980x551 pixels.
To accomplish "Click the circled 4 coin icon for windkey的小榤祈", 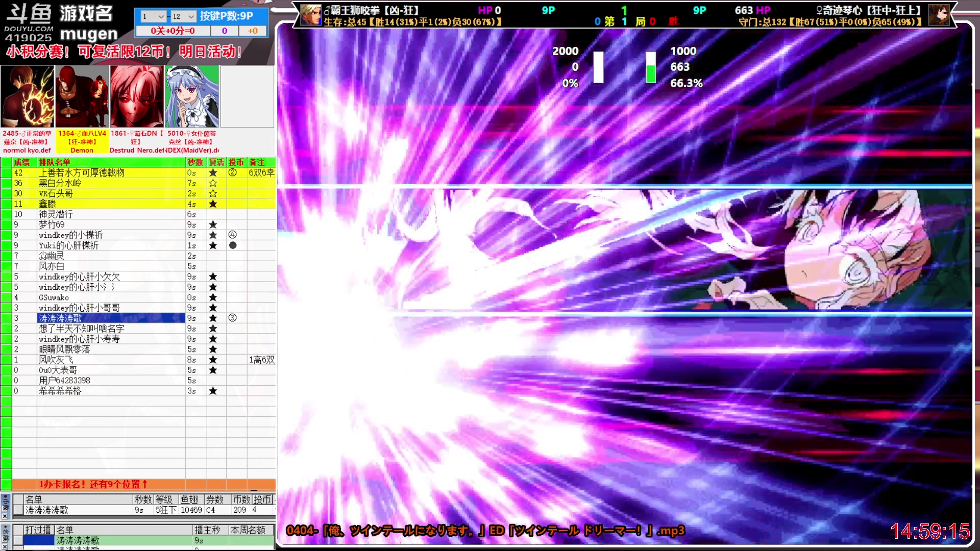I will click(233, 235).
